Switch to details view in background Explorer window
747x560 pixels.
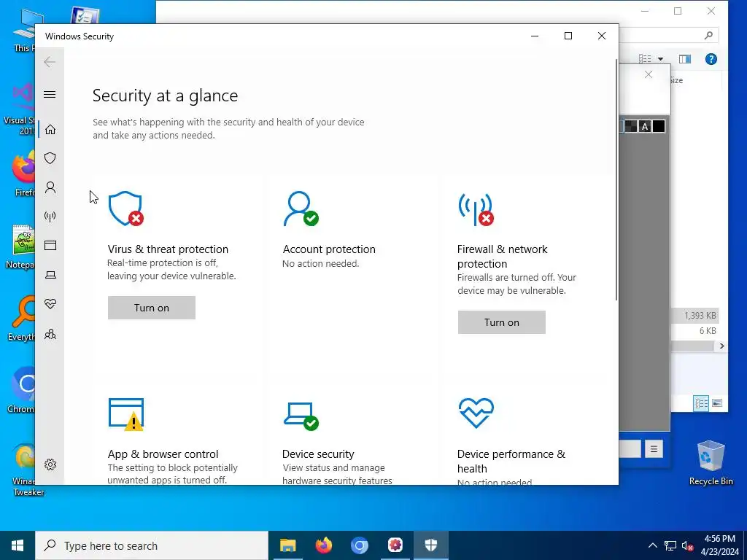(x=702, y=403)
